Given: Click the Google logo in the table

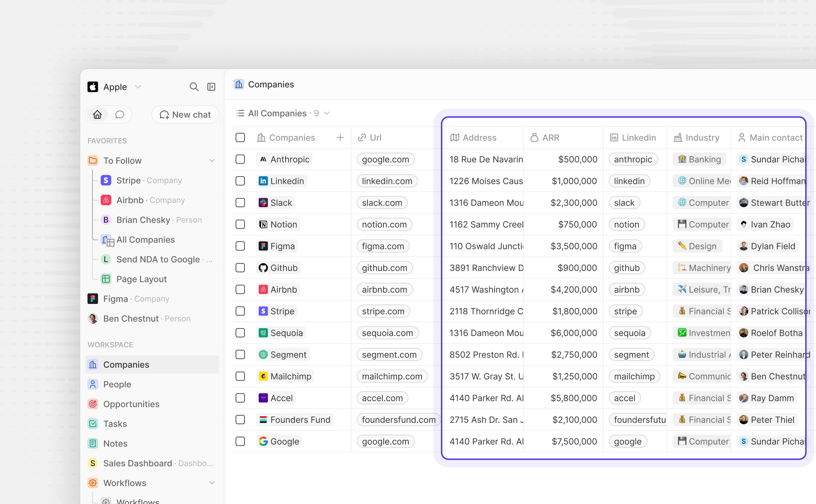Looking at the screenshot, I should click(263, 441).
